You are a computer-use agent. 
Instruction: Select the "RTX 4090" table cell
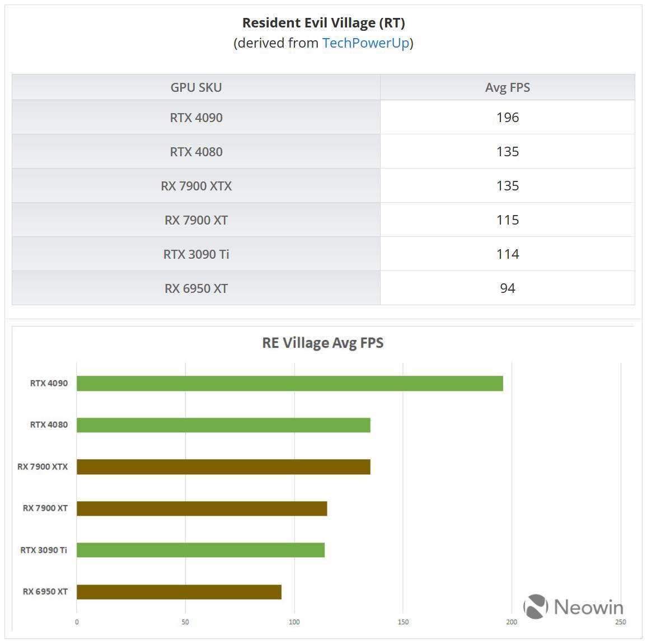196,117
